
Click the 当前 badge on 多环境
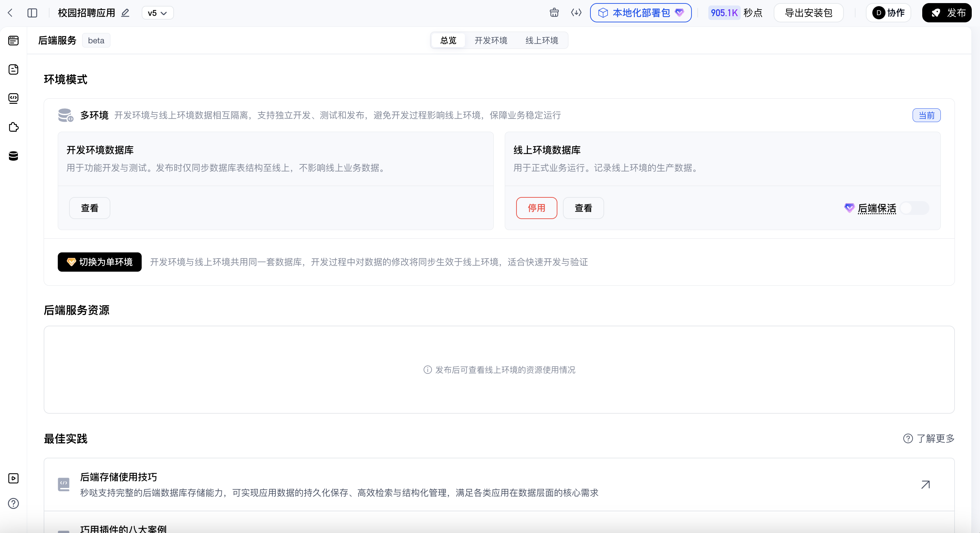(926, 115)
